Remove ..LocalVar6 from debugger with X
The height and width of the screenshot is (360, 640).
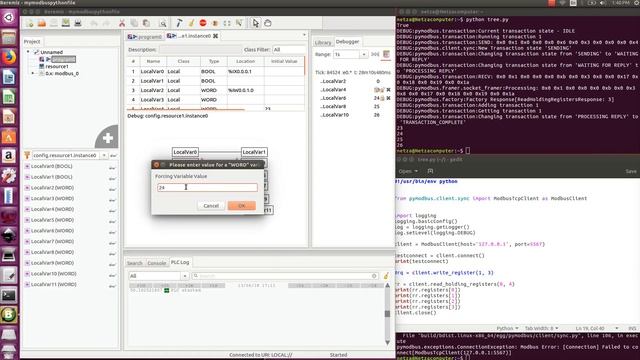pos(388,98)
